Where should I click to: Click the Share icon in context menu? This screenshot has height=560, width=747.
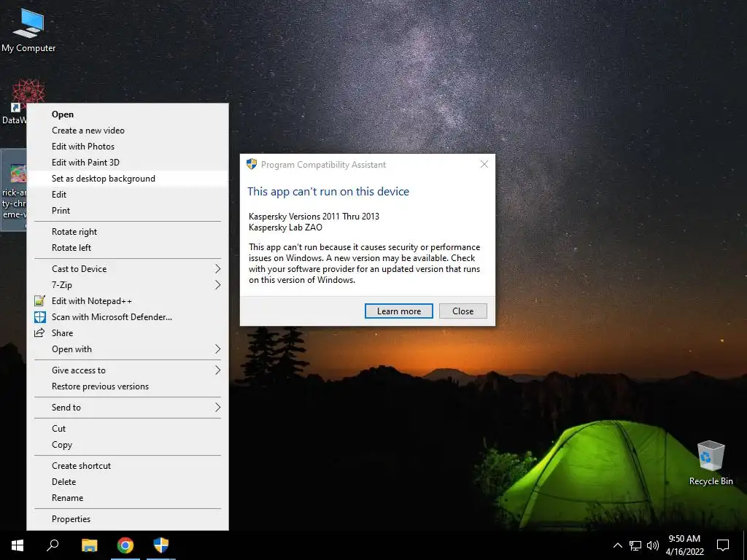click(x=39, y=332)
